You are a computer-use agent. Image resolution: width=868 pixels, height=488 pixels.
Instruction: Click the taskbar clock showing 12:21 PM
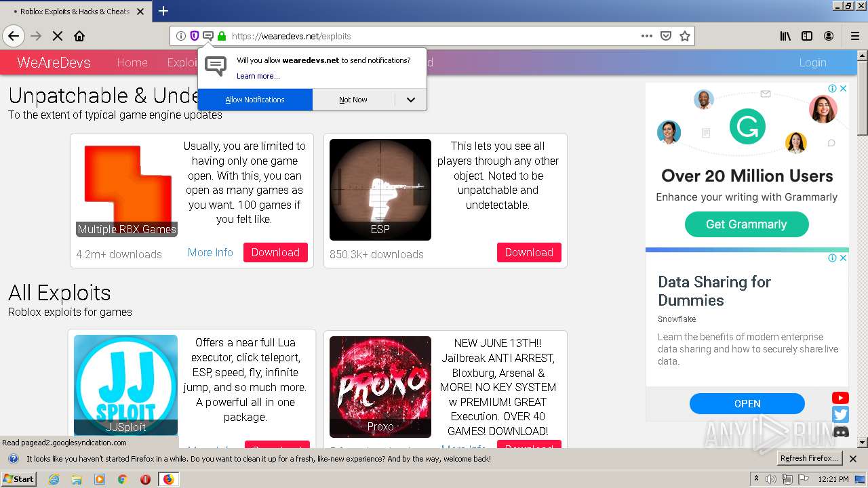pos(833,479)
